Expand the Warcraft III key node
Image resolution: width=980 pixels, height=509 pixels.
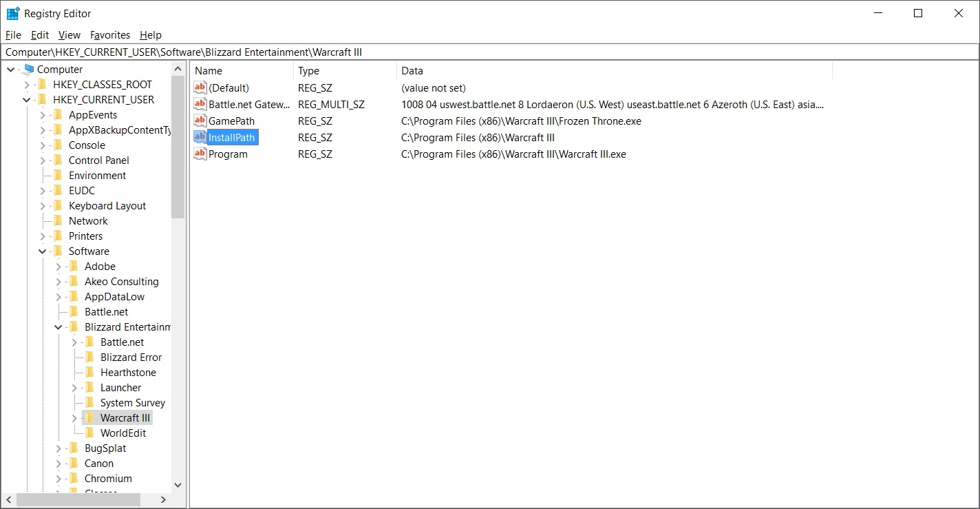pyautogui.click(x=74, y=417)
